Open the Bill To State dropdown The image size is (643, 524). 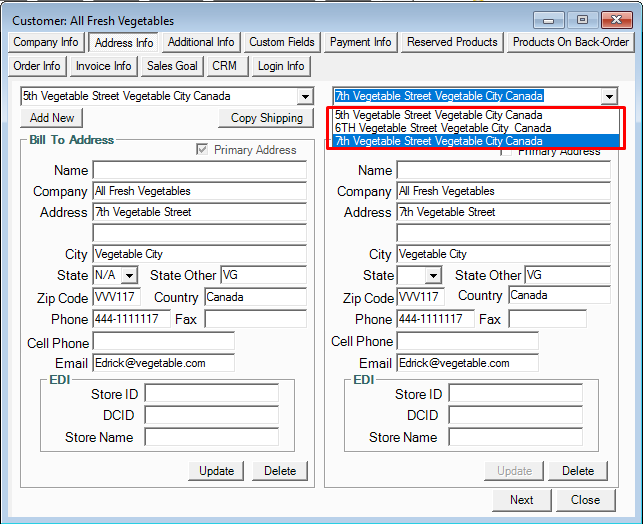(129, 276)
